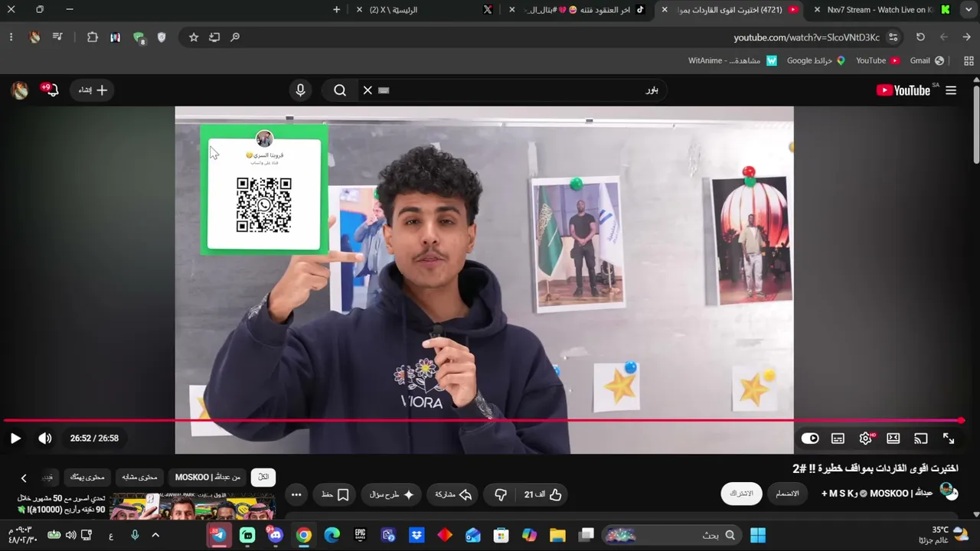Bookmark this page with the star

pyautogui.click(x=194, y=37)
